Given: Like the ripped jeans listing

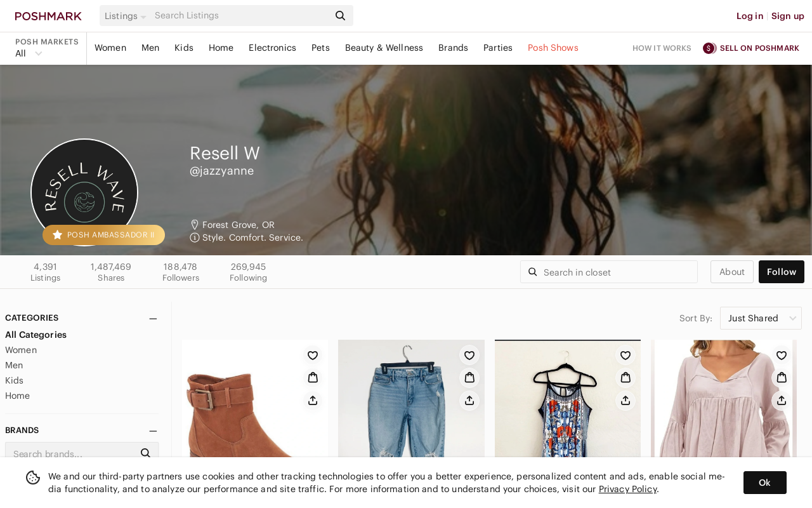Looking at the screenshot, I should point(469,356).
